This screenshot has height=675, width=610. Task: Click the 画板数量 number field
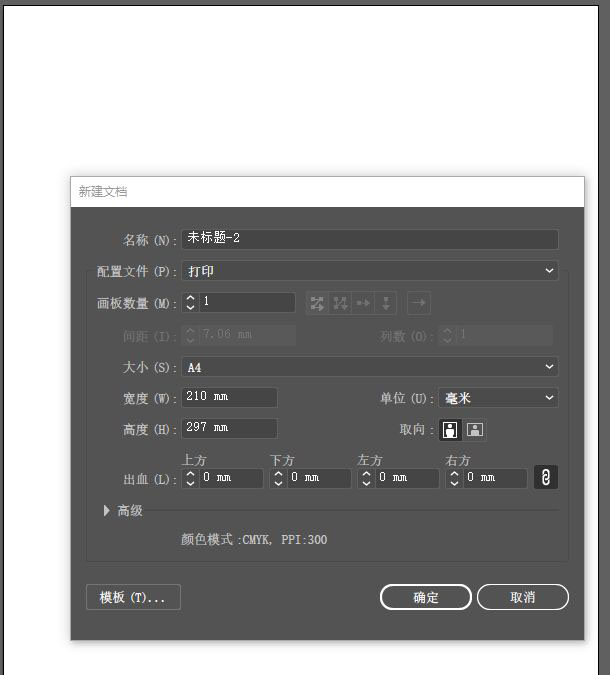point(247,302)
